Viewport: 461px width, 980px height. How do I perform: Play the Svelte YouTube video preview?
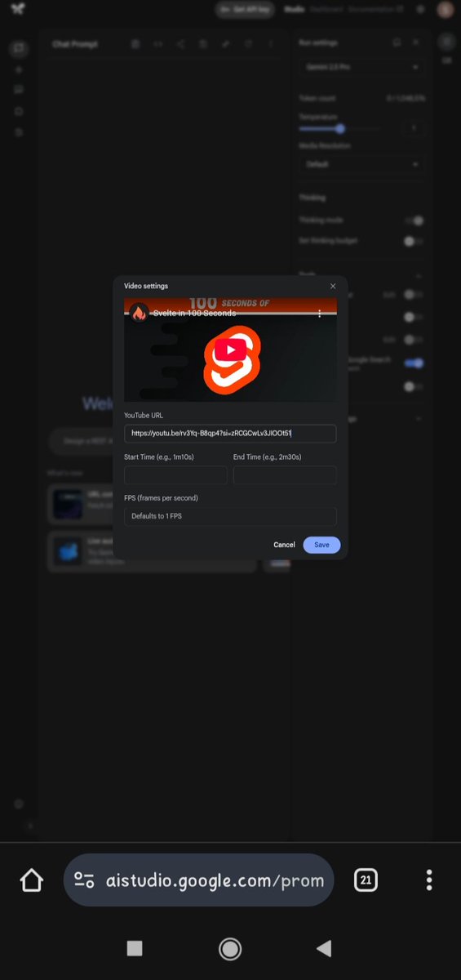[x=231, y=350]
